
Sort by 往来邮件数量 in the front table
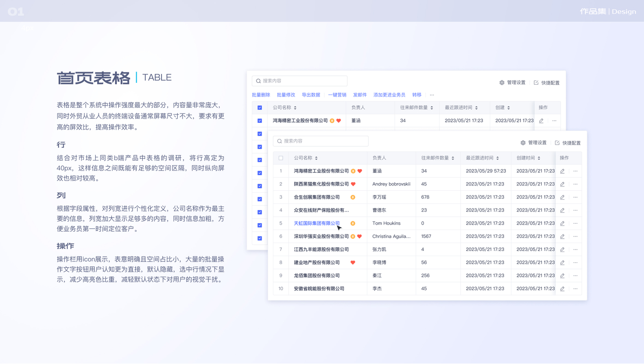[x=453, y=158]
